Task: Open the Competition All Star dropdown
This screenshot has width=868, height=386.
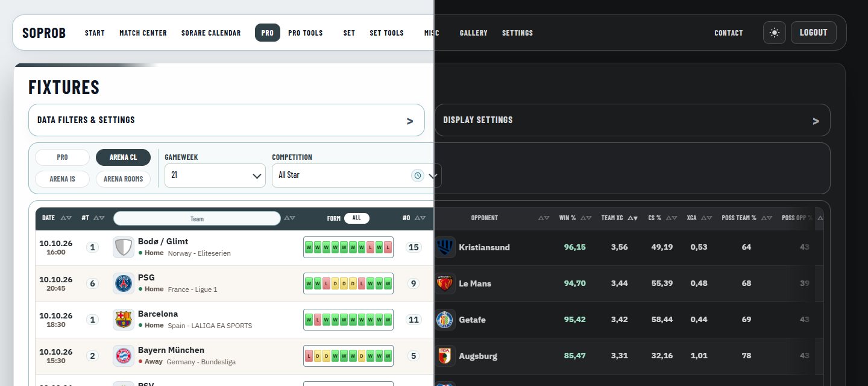Action: coord(357,176)
